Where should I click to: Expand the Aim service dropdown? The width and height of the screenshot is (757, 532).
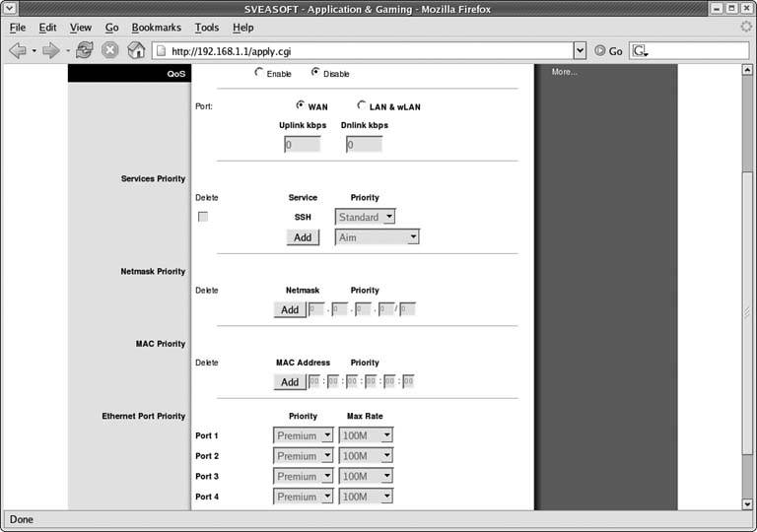(x=378, y=237)
